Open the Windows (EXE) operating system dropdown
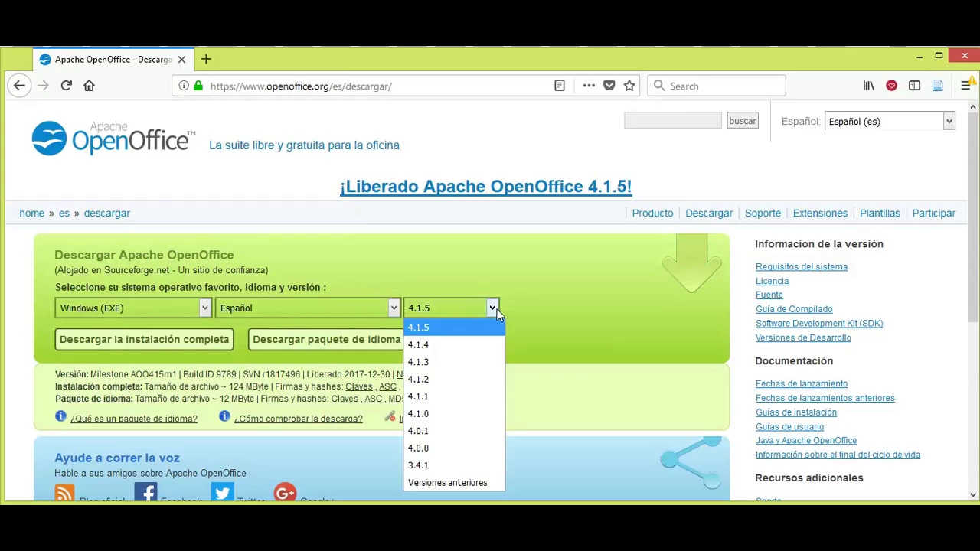The image size is (980, 551). tap(133, 308)
